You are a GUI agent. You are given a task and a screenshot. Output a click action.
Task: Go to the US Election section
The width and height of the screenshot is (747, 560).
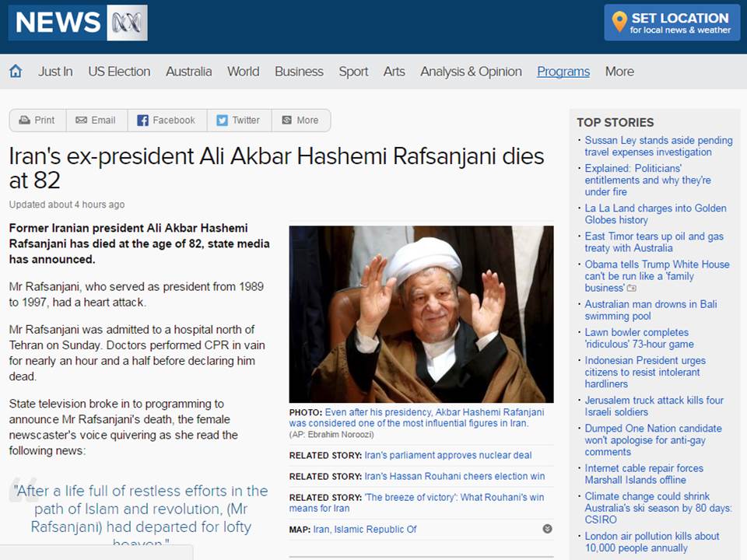[119, 72]
